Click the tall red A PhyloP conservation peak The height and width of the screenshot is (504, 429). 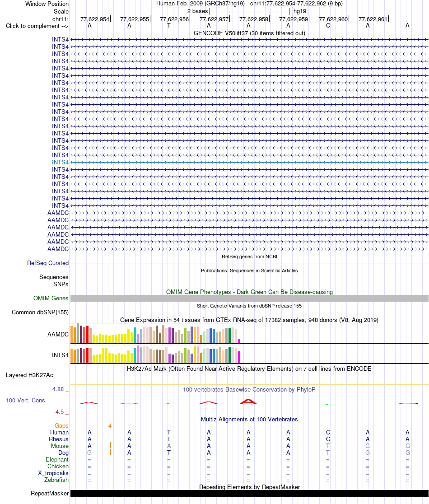[x=248, y=401]
